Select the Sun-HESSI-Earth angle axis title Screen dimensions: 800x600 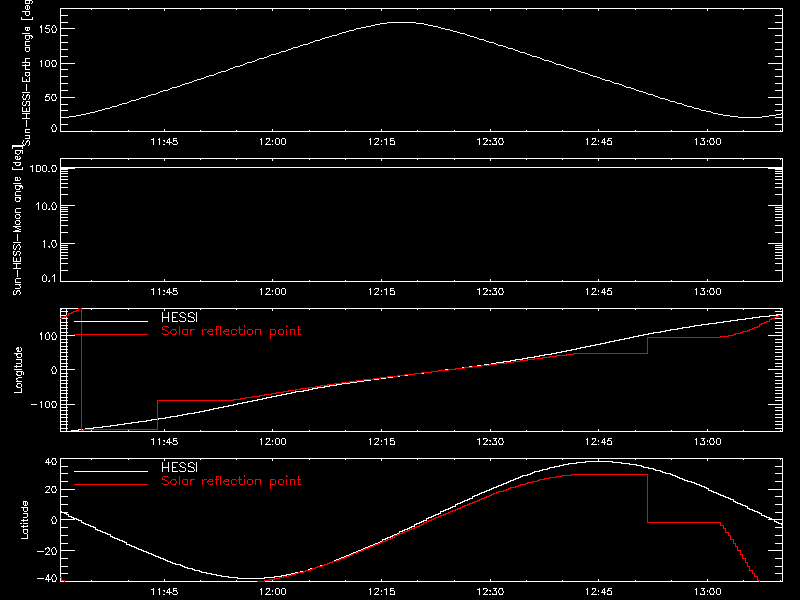point(27,72)
